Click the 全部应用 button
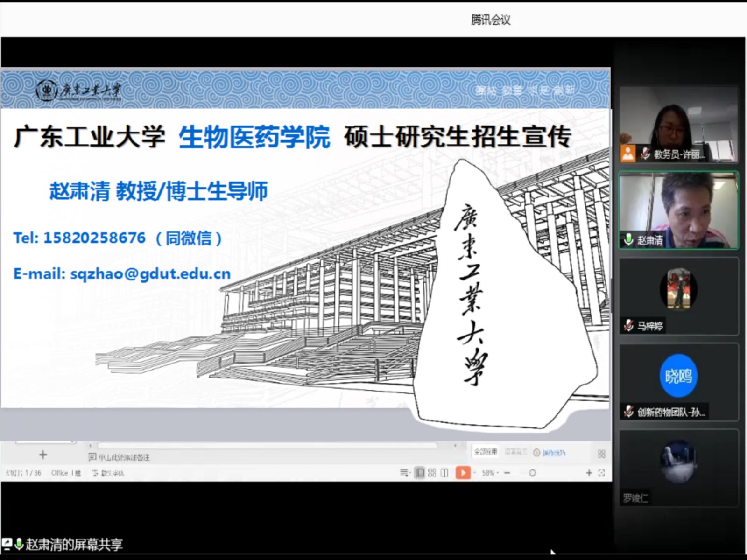Viewport: 747px width, 560px height. pos(486,452)
